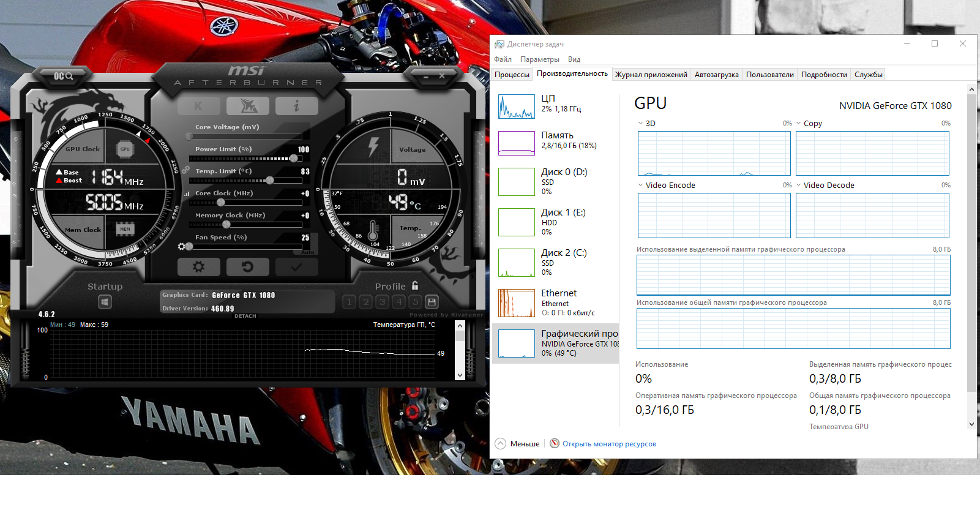Select Afterburner profile slot 5

click(415, 302)
